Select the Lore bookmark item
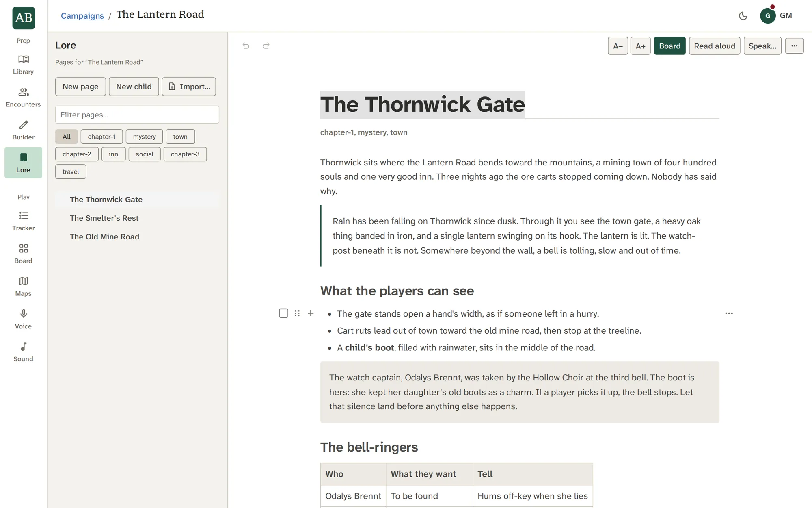 tap(23, 163)
